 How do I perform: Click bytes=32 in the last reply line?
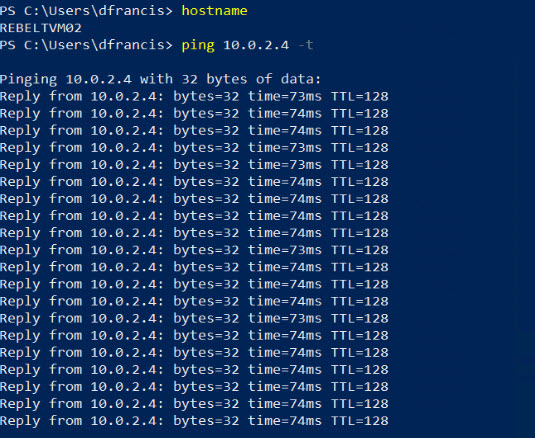click(x=206, y=421)
